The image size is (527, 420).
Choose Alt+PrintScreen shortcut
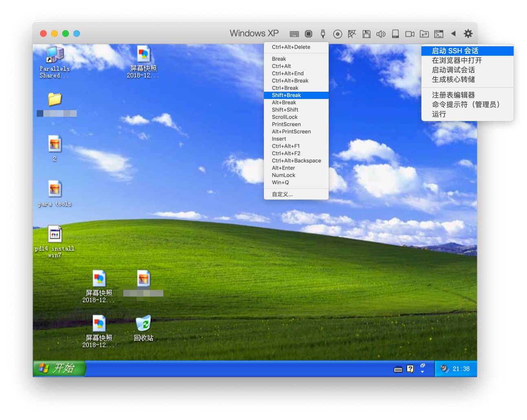pyautogui.click(x=296, y=132)
